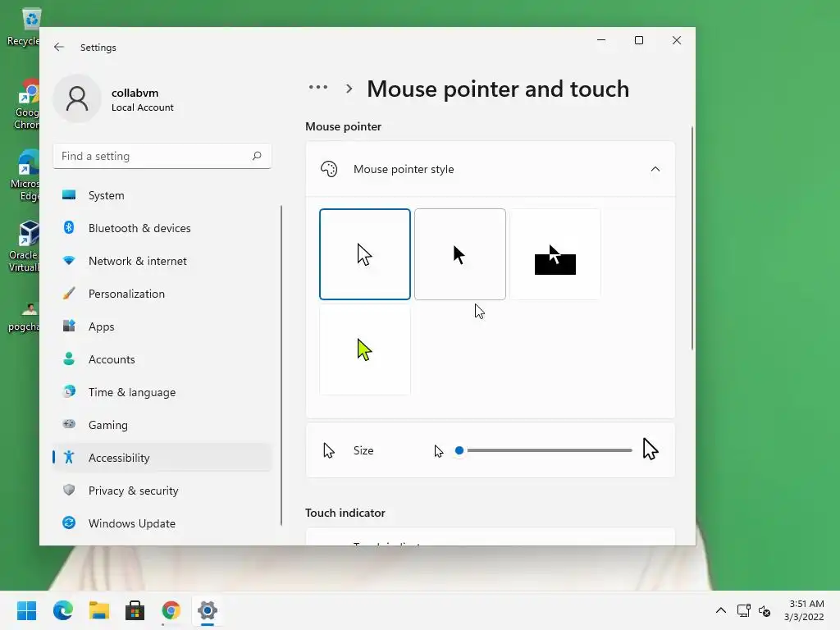Select the Recycle Bin desktop icon
The width and height of the screenshot is (840, 630).
(x=25, y=28)
